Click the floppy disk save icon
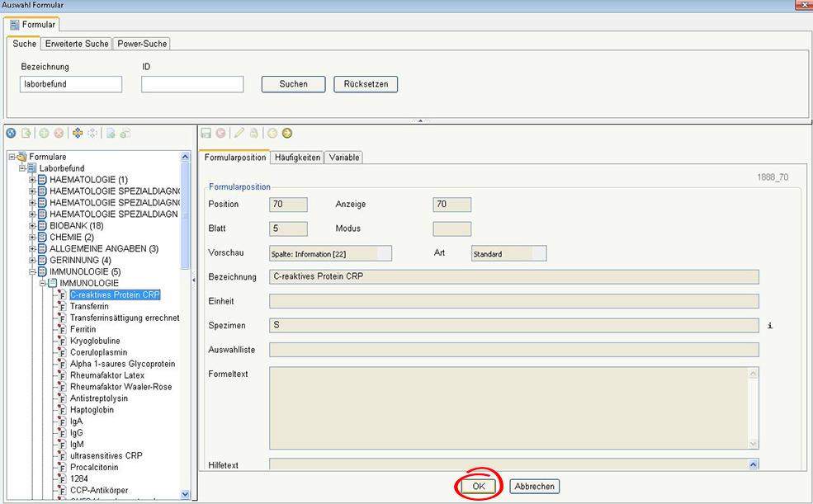Screen dimensions: 813x504 tap(206, 133)
